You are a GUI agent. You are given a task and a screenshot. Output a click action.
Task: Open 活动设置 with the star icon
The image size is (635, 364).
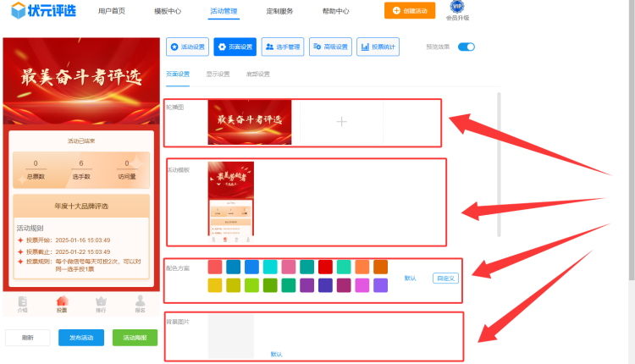(187, 47)
